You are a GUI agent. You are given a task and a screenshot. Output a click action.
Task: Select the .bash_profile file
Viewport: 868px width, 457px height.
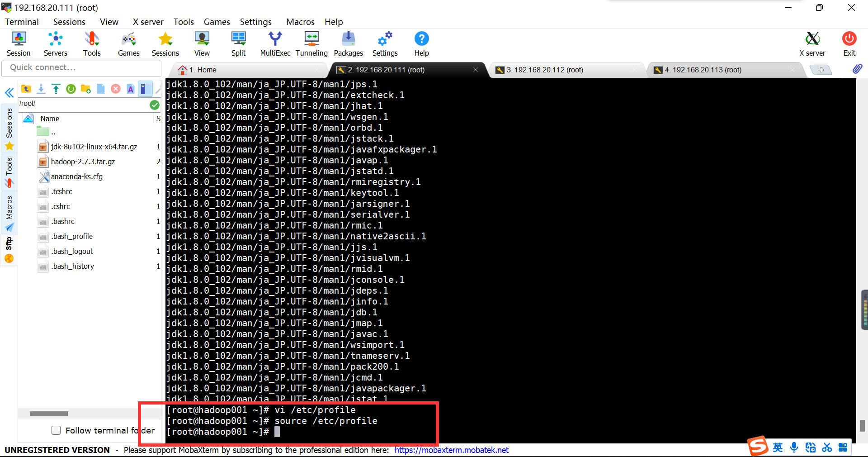72,236
